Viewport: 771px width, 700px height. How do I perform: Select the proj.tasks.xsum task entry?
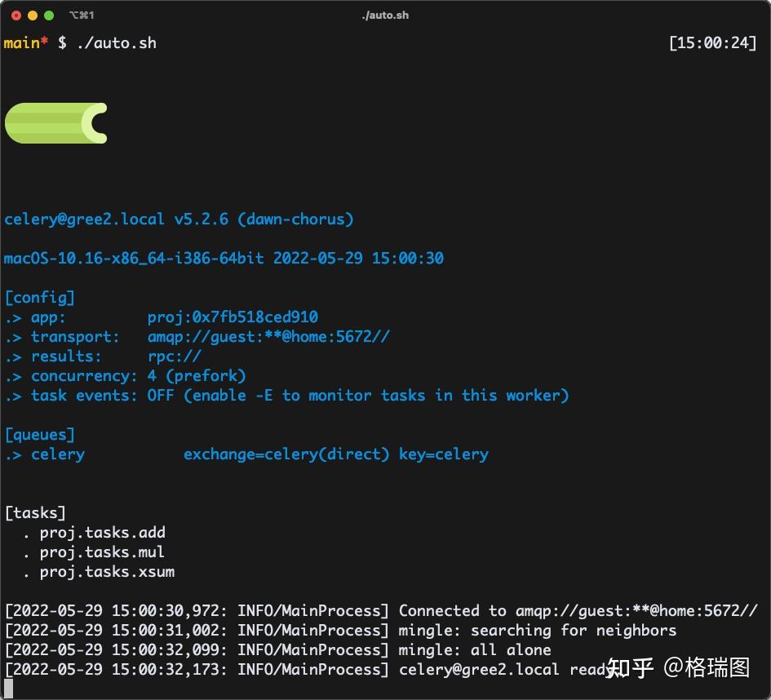pos(107,572)
